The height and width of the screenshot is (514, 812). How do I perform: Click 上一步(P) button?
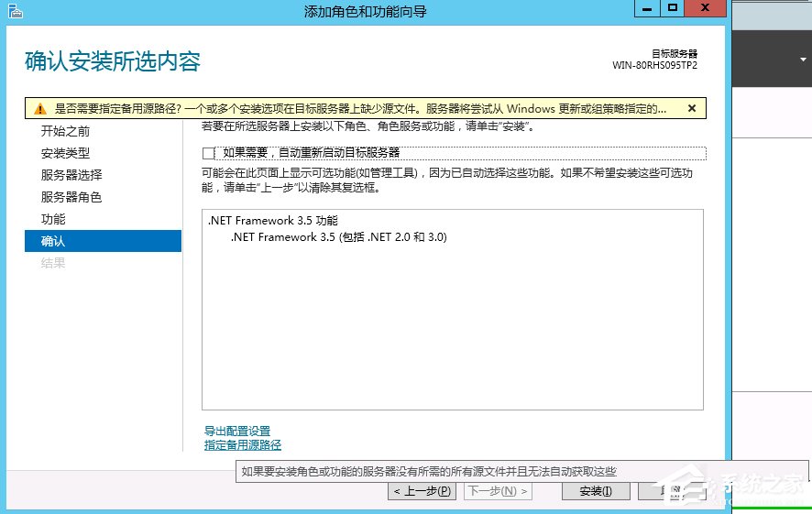point(422,491)
